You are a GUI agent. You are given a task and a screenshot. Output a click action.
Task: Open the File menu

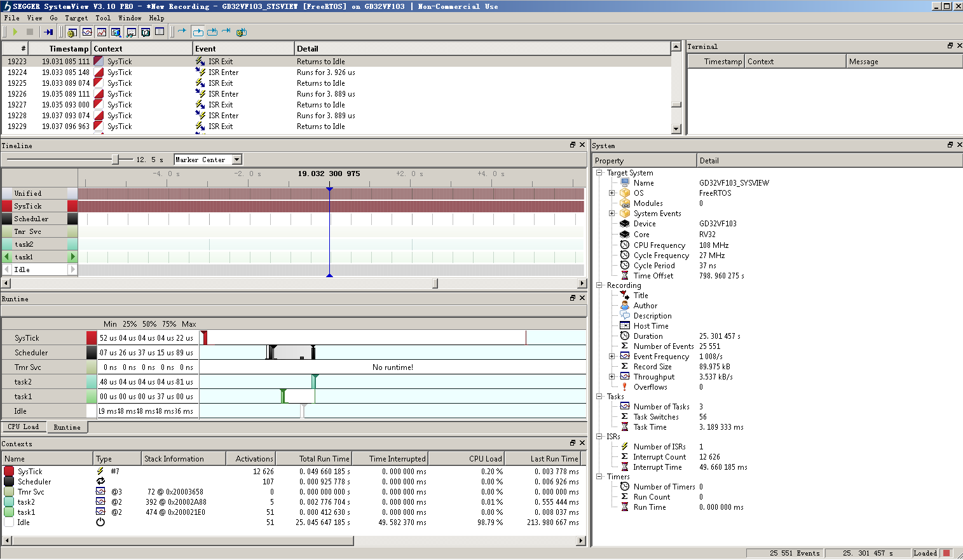click(12, 18)
